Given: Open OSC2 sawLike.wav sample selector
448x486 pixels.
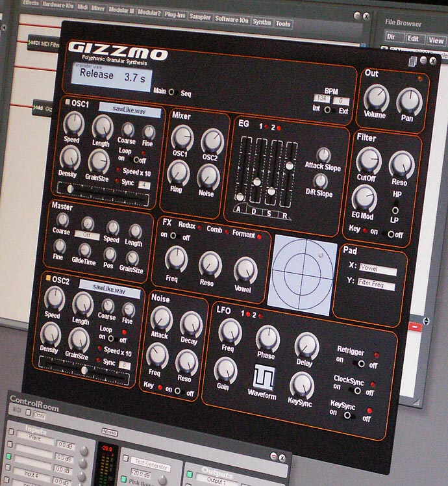Looking at the screenshot, I should 110,289.
